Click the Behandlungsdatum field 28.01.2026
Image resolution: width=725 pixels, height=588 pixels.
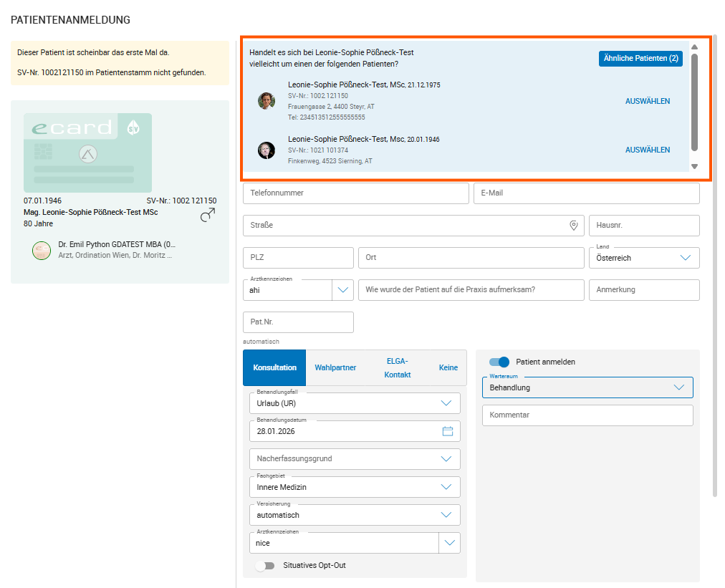click(x=355, y=431)
